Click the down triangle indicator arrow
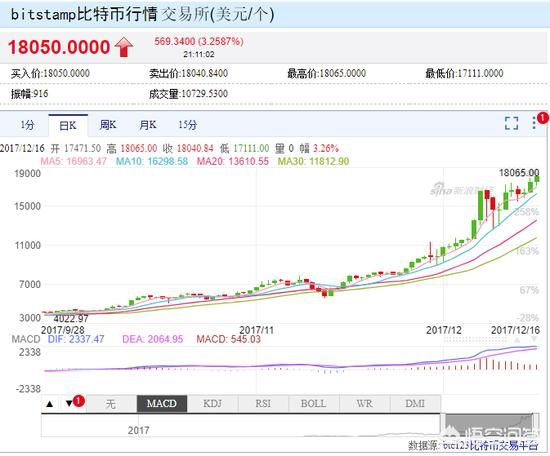Image resolution: width=550 pixels, height=456 pixels. click(69, 404)
